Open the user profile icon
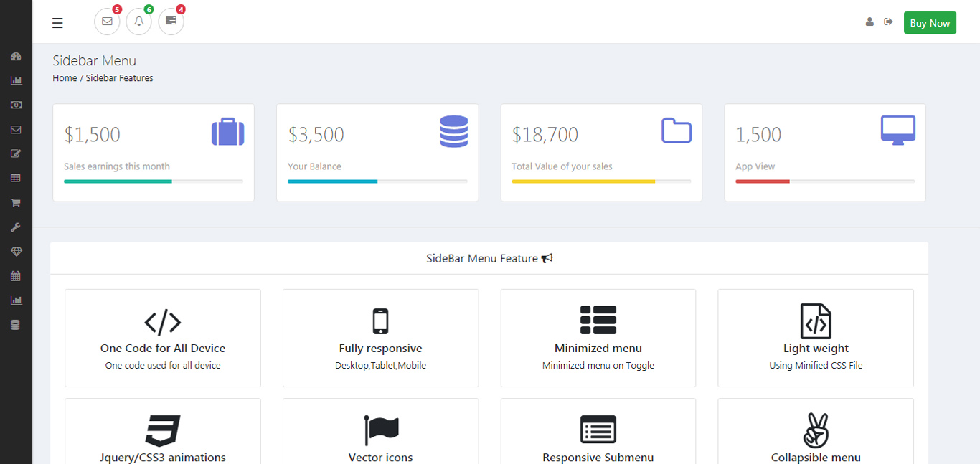Screen dimensions: 980x464 click(870, 22)
